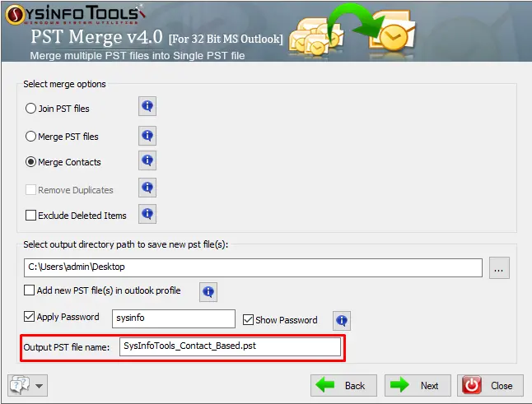Select Merge PST files radio button
The width and height of the screenshot is (532, 404).
(30, 137)
